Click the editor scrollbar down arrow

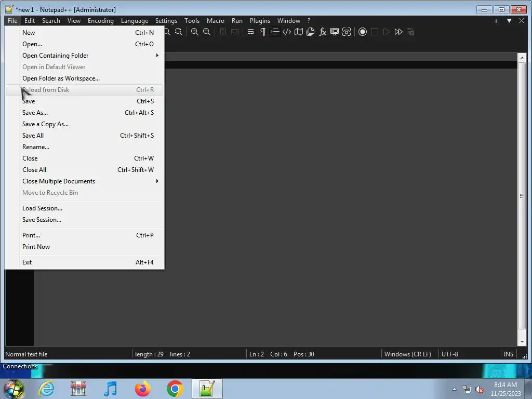coord(522,342)
